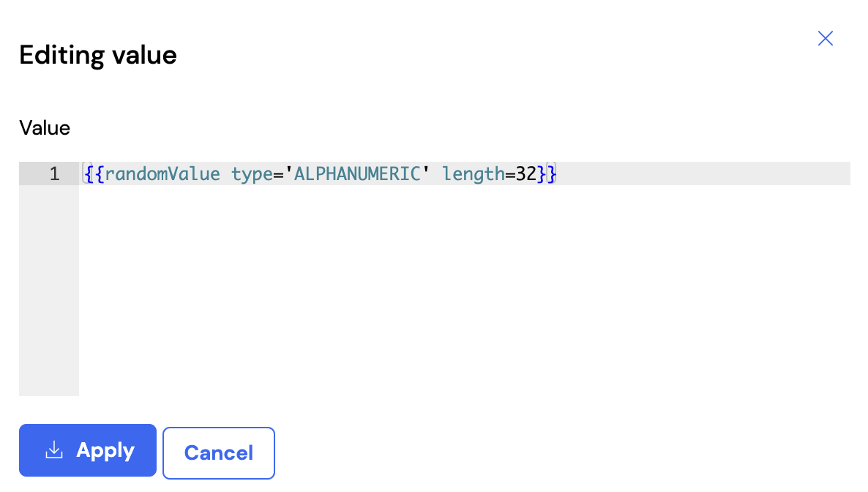Viewport: 868px width, 492px height.
Task: Click empty area of the value editor
Action: (x=464, y=291)
